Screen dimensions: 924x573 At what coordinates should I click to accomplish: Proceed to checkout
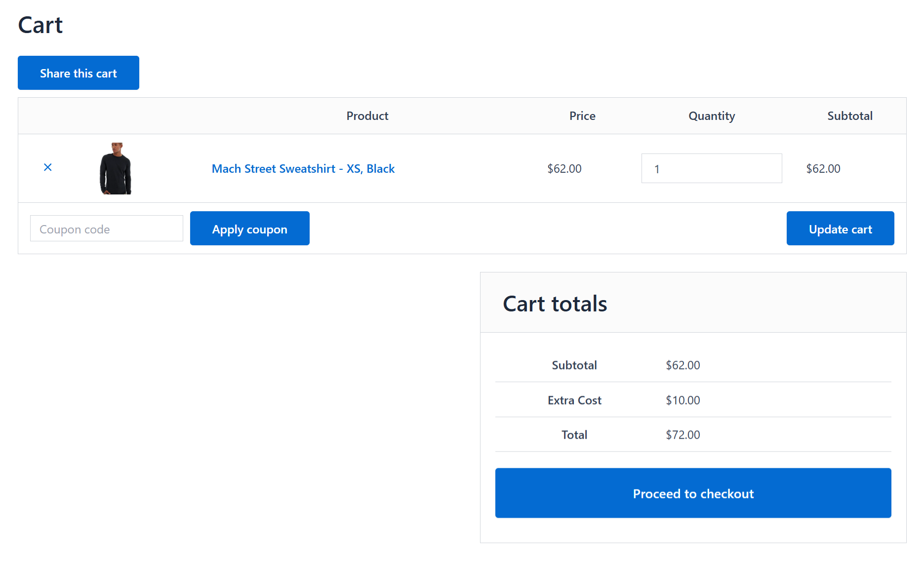pos(693,494)
